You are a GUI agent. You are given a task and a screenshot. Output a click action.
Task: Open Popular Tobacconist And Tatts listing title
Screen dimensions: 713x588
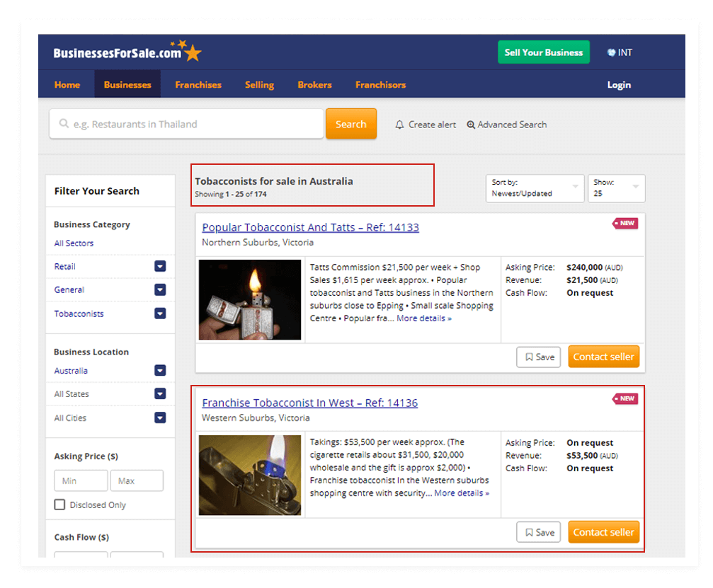(311, 227)
